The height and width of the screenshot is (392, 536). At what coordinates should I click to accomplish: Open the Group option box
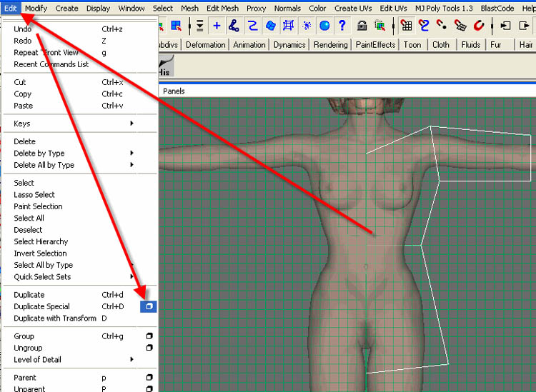coord(149,336)
